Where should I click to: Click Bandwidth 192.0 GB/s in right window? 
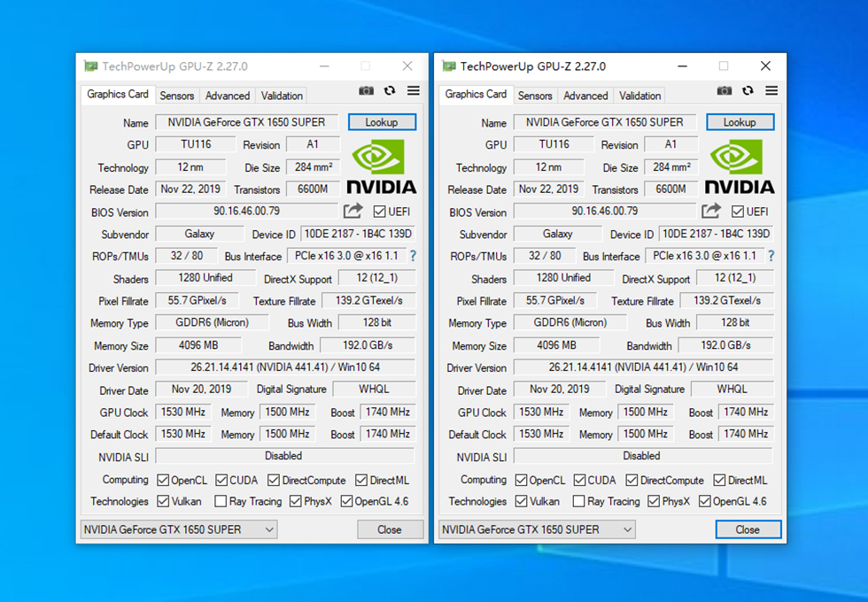point(725,345)
